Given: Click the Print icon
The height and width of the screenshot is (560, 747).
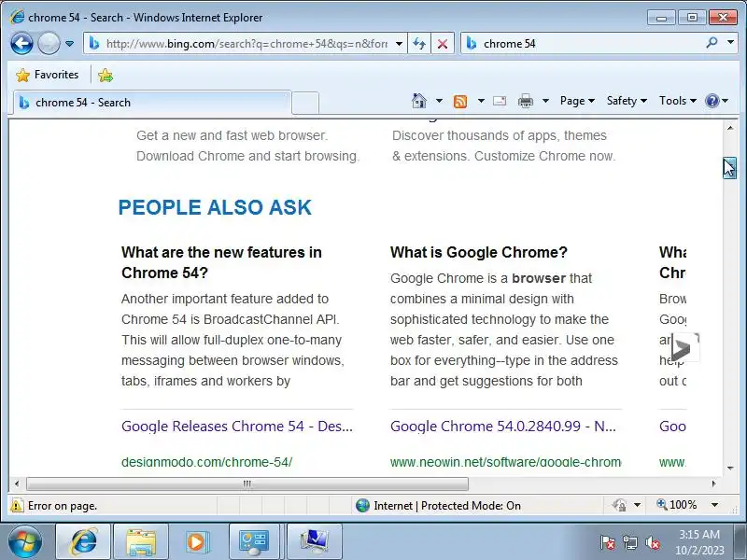Looking at the screenshot, I should pos(526,101).
